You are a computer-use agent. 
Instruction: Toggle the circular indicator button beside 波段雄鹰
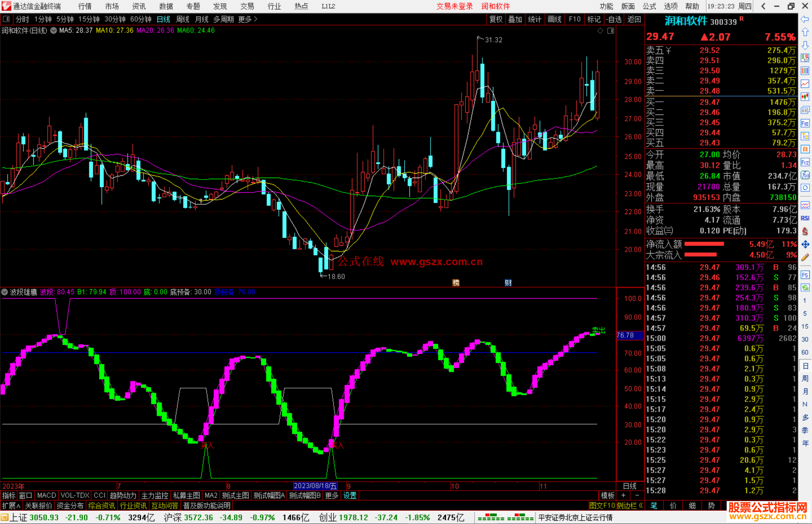click(5, 292)
